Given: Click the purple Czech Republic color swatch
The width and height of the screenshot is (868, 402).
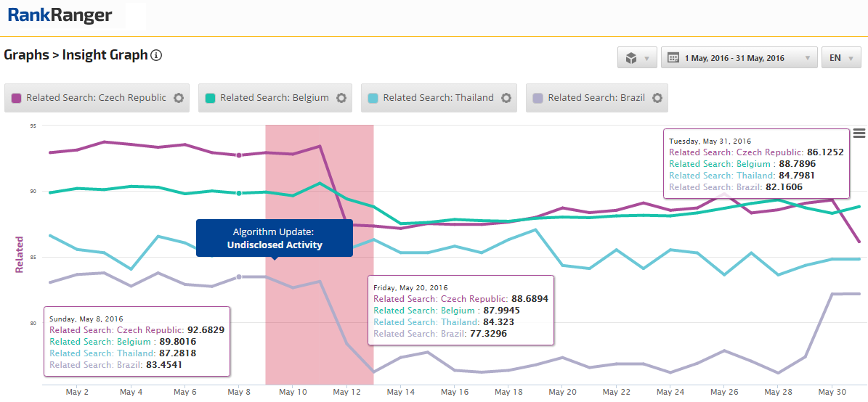Looking at the screenshot, I should 17,98.
